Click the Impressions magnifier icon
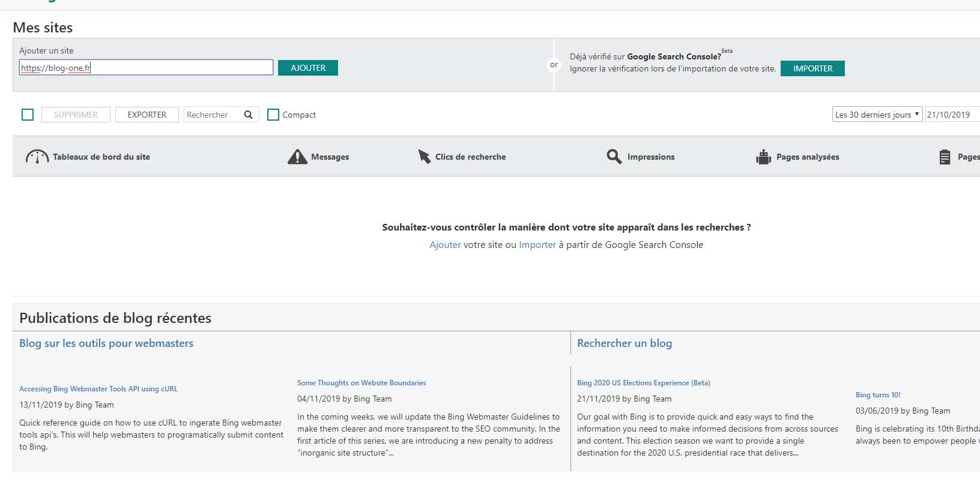Image resolution: width=980 pixels, height=488 pixels. (614, 157)
